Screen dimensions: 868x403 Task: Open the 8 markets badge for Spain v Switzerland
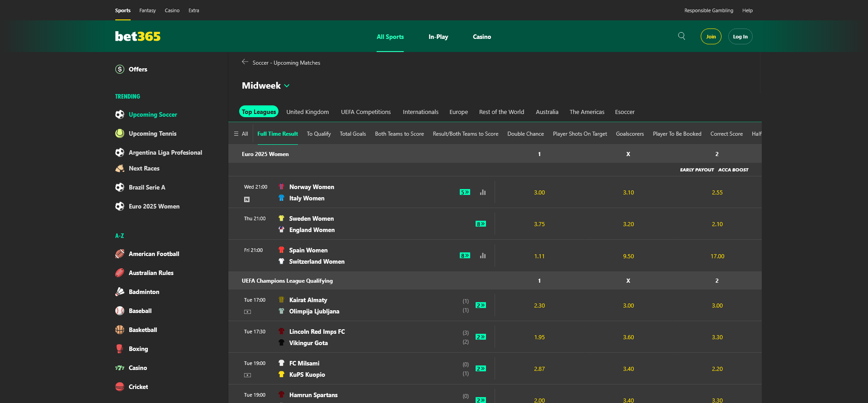(465, 256)
